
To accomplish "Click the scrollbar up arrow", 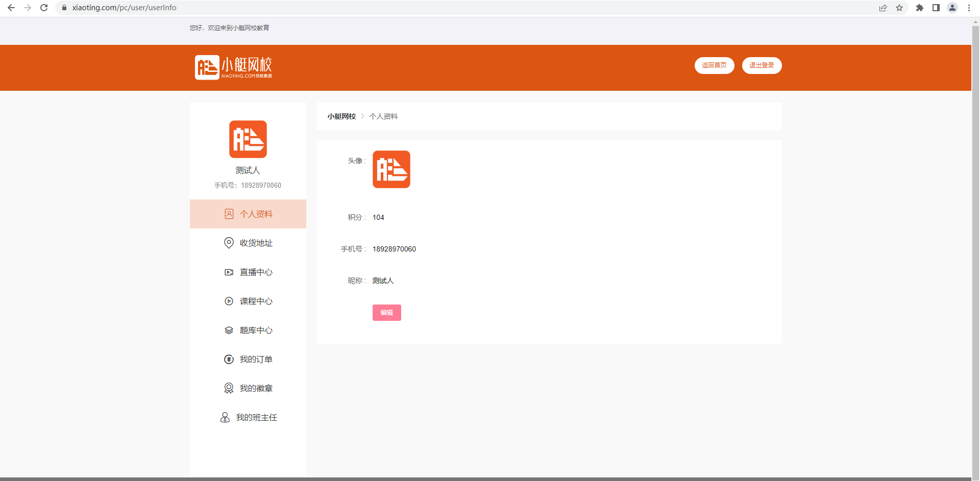I will 975,21.
